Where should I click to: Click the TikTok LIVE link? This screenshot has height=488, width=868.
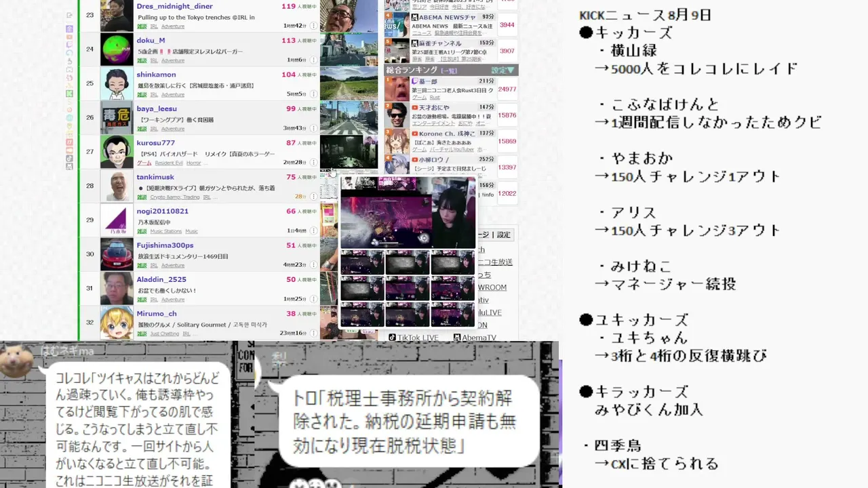click(413, 338)
